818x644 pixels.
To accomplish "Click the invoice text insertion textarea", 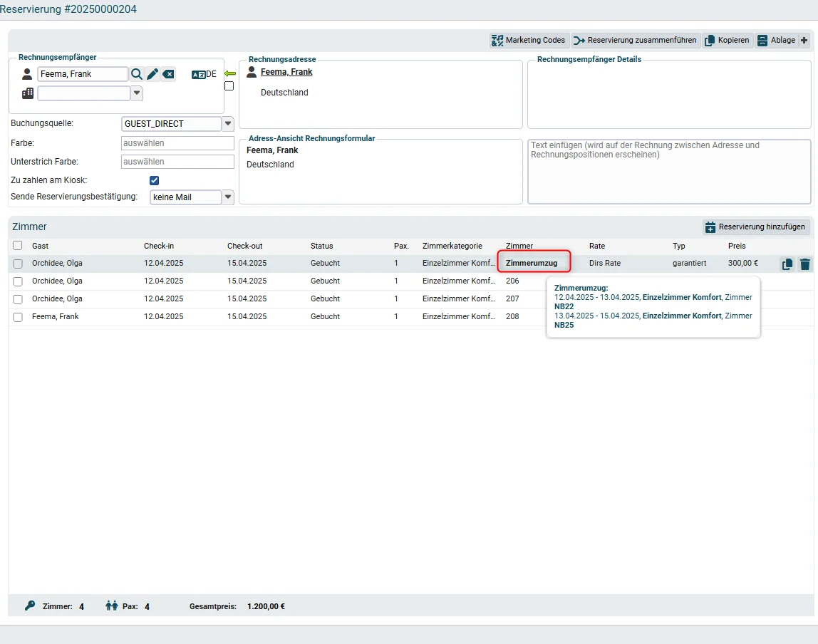I will pos(669,171).
